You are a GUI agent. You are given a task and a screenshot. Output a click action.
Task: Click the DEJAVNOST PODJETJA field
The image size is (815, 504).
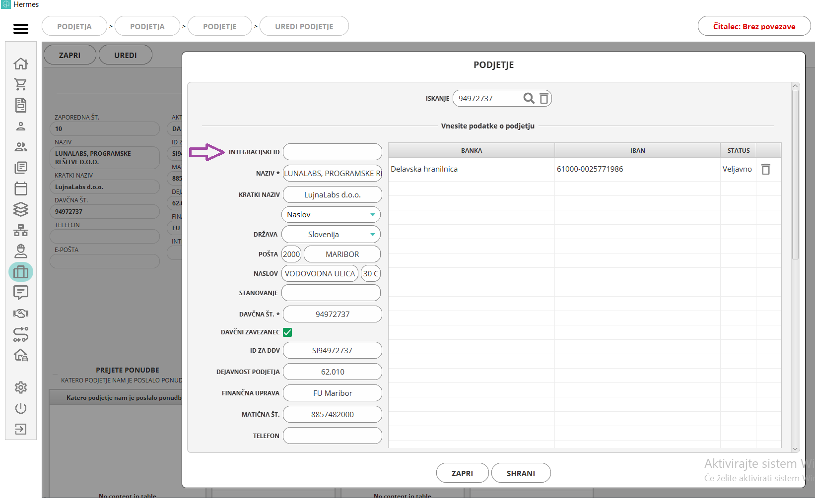tap(333, 372)
